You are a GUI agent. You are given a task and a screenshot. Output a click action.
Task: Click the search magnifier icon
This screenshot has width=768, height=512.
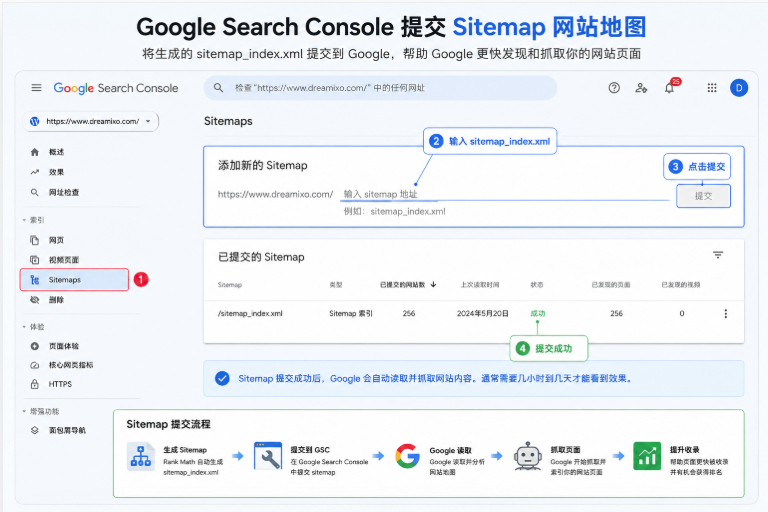coord(218,88)
